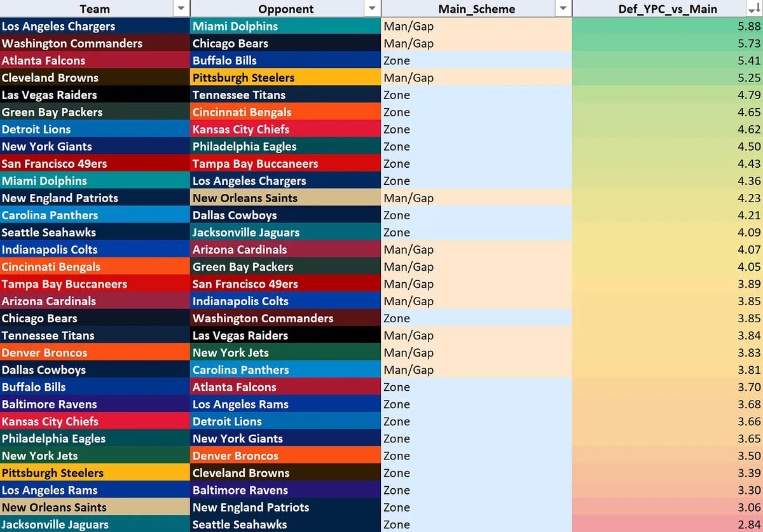This screenshot has width=763, height=532.
Task: Select the Atlanta Falcons cell in Team column
Action: pos(95,61)
